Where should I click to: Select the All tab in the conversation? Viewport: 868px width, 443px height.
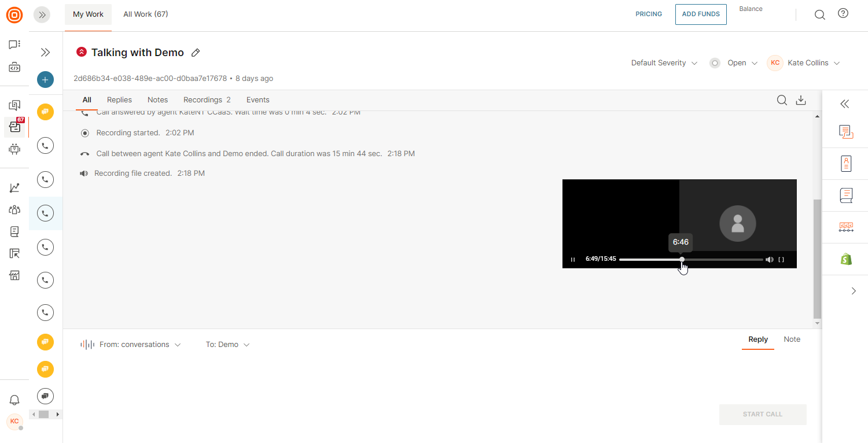[x=87, y=100]
